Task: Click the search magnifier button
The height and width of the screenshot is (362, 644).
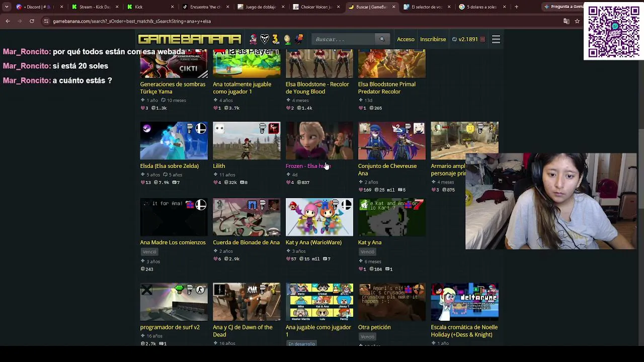Action: [382, 39]
